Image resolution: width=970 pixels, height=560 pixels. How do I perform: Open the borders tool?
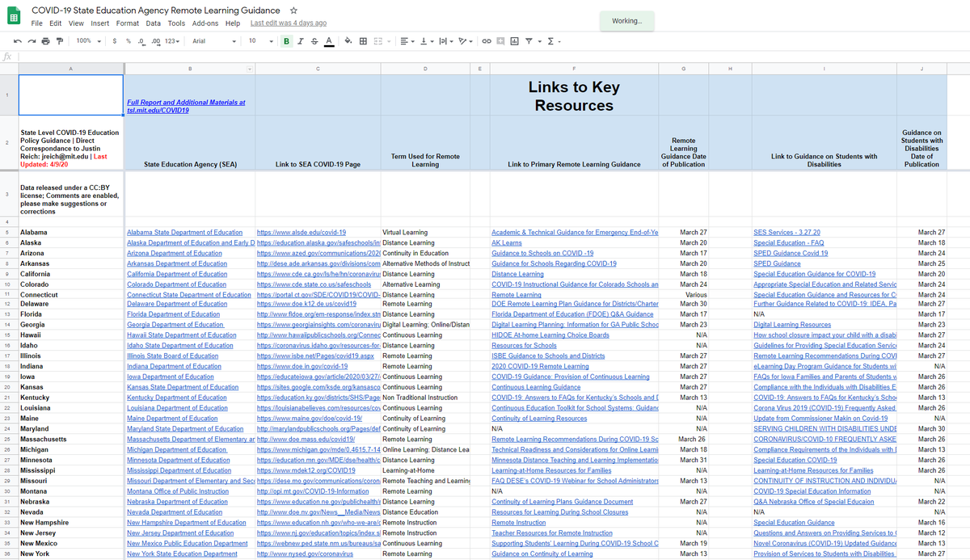coord(363,41)
